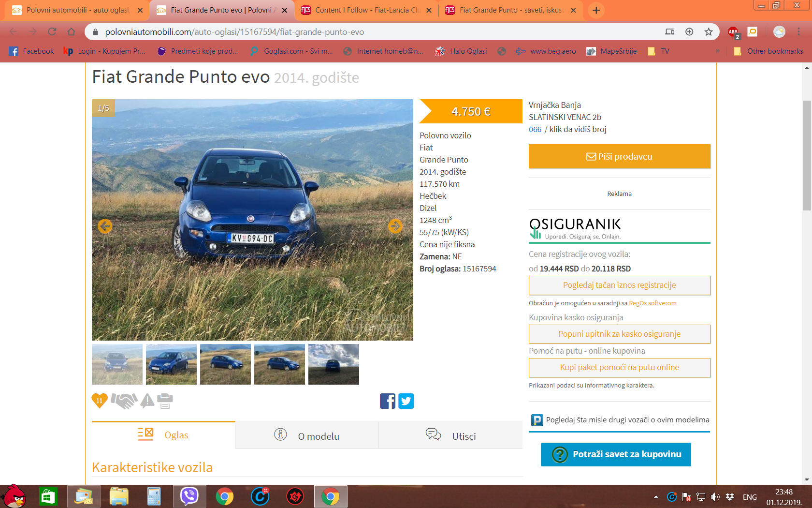
Task: Click Piši prodavcu button
Action: pos(620,156)
